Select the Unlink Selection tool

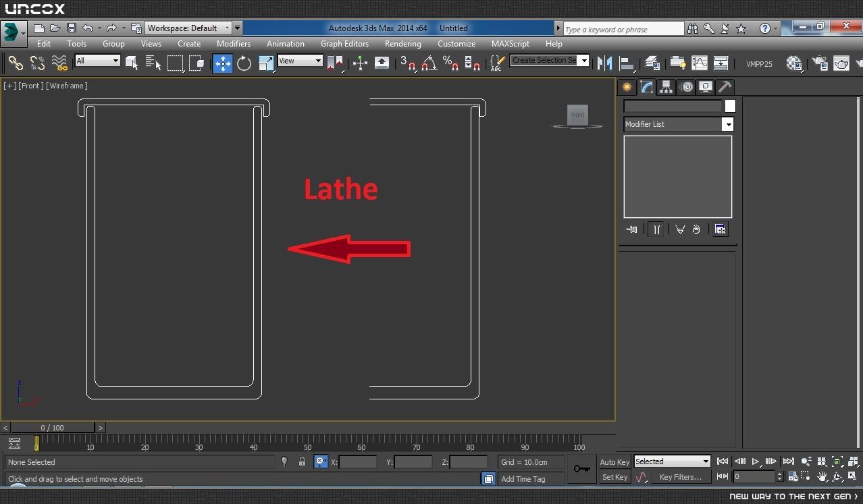[x=38, y=63]
